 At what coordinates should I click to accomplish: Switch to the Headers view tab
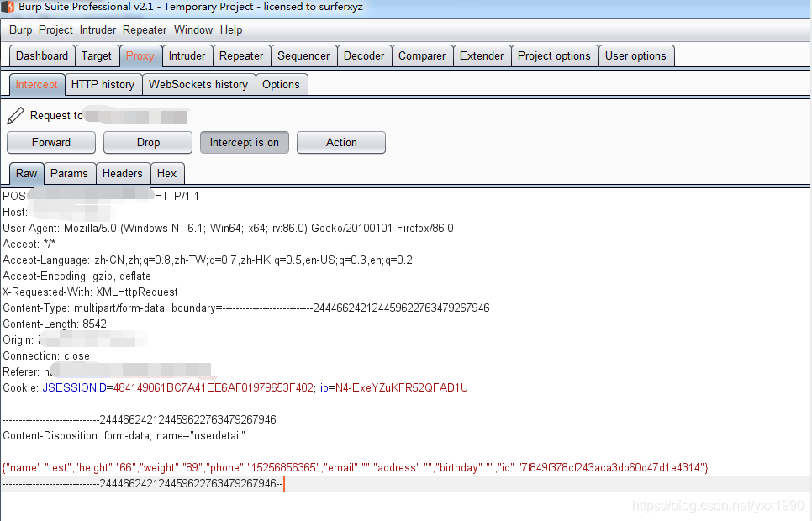click(123, 173)
